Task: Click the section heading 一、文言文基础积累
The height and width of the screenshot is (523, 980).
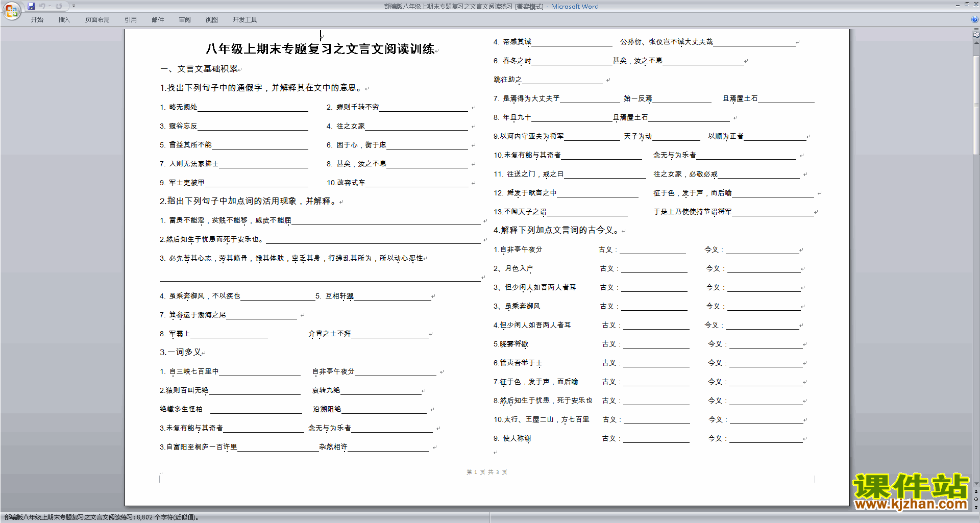Action: [199, 69]
